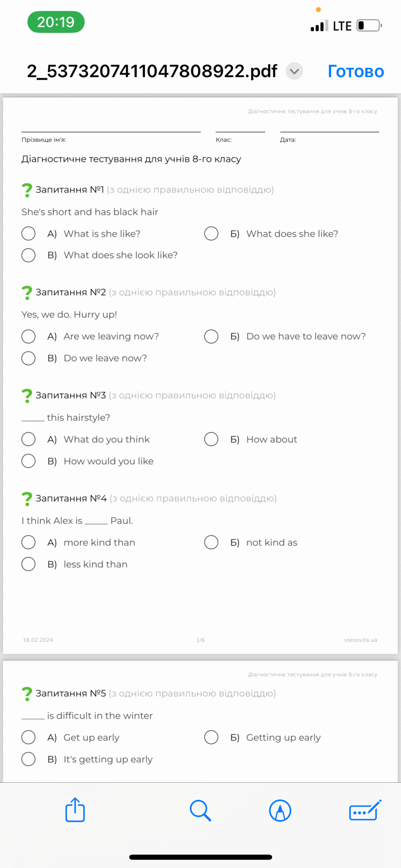401x868 pixels.
Task: Select 'Do we have to leave now?' option
Action: click(211, 336)
